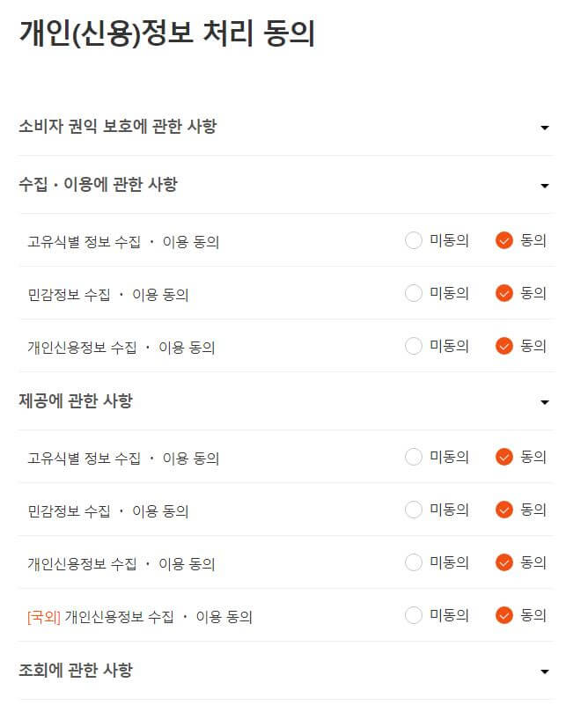This screenshot has width=588, height=712.
Task: Select 미동의 for 민감정보 수집·이용 동의
Action: (413, 293)
